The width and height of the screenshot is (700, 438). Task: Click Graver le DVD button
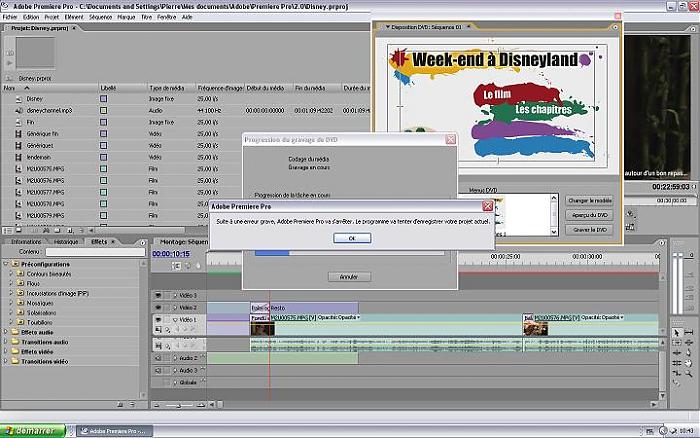pyautogui.click(x=589, y=230)
